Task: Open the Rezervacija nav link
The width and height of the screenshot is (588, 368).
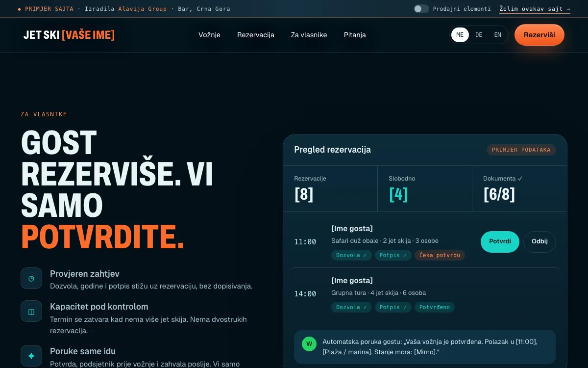Action: [256, 35]
